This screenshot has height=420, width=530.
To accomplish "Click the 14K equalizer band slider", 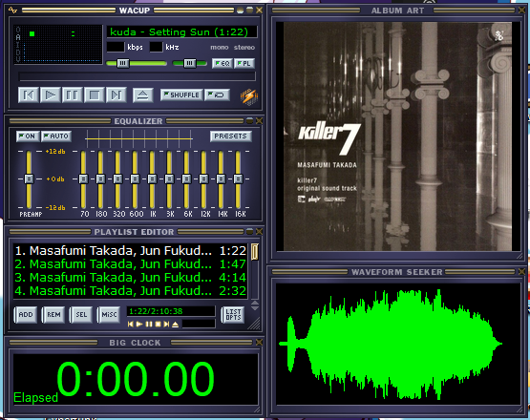I will pyautogui.click(x=221, y=179).
